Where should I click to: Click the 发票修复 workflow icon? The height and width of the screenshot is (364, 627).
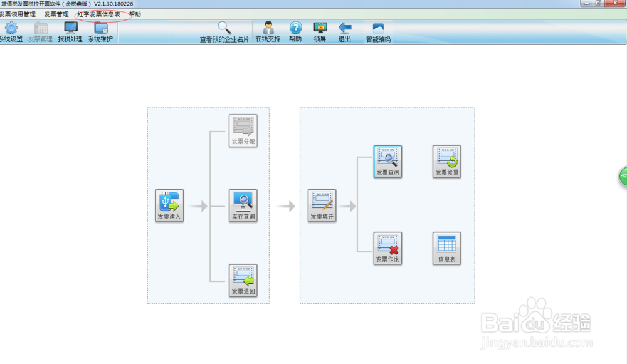(x=446, y=162)
